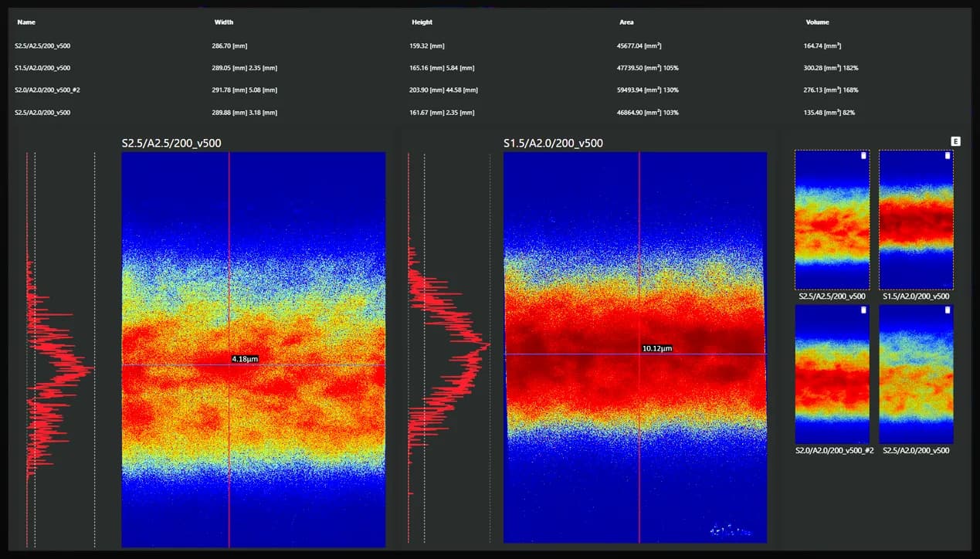Click the width value 291.78 [mm] 5.08 [mm]

244,90
